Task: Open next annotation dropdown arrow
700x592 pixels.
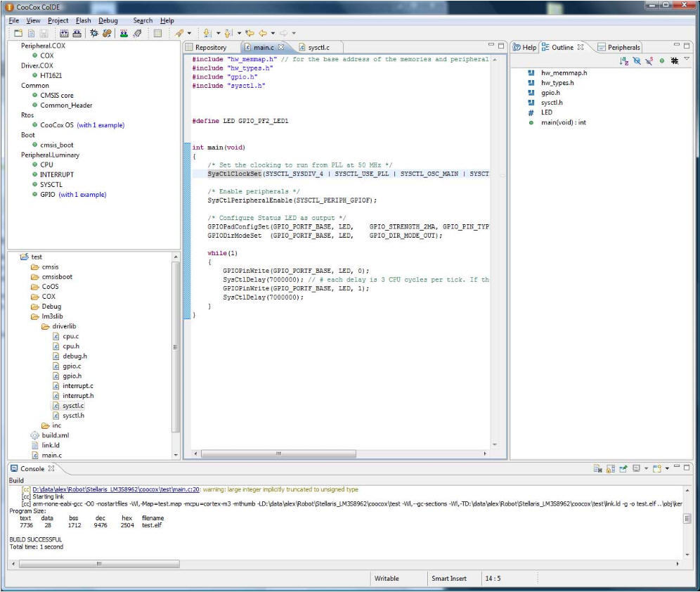Action: [x=219, y=33]
